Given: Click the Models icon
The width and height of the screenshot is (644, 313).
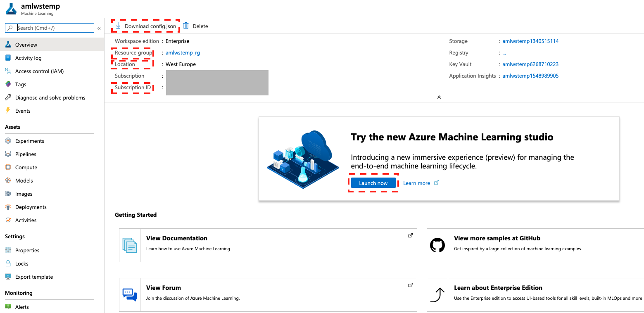Looking at the screenshot, I should pyautogui.click(x=8, y=180).
